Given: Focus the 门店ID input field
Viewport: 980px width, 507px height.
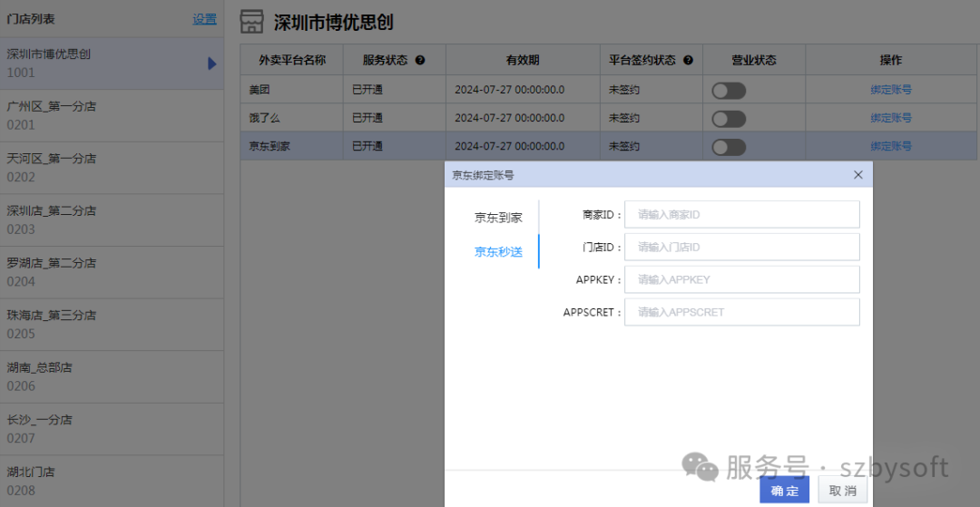Looking at the screenshot, I should pyautogui.click(x=742, y=247).
